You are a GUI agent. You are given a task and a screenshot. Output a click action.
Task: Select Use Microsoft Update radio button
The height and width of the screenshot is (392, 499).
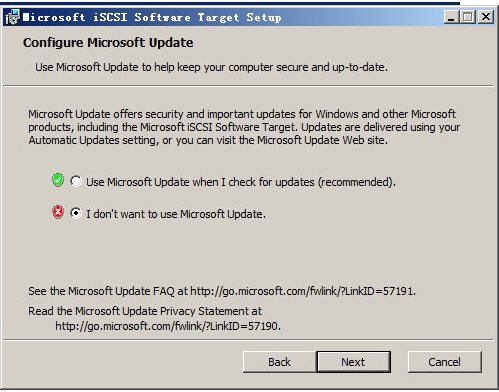[x=76, y=181]
